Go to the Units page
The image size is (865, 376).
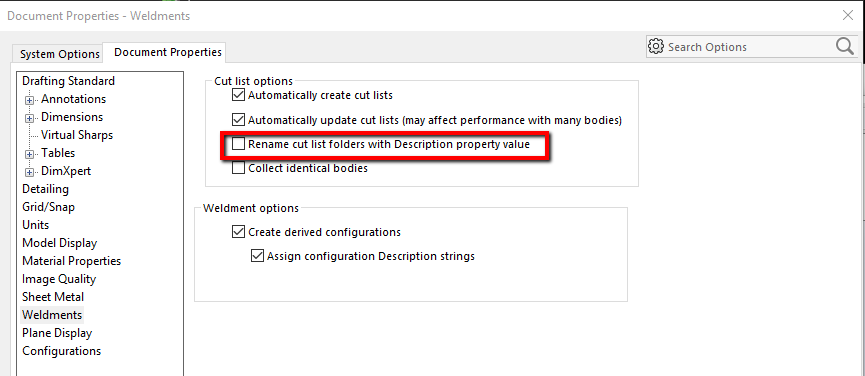pyautogui.click(x=35, y=225)
